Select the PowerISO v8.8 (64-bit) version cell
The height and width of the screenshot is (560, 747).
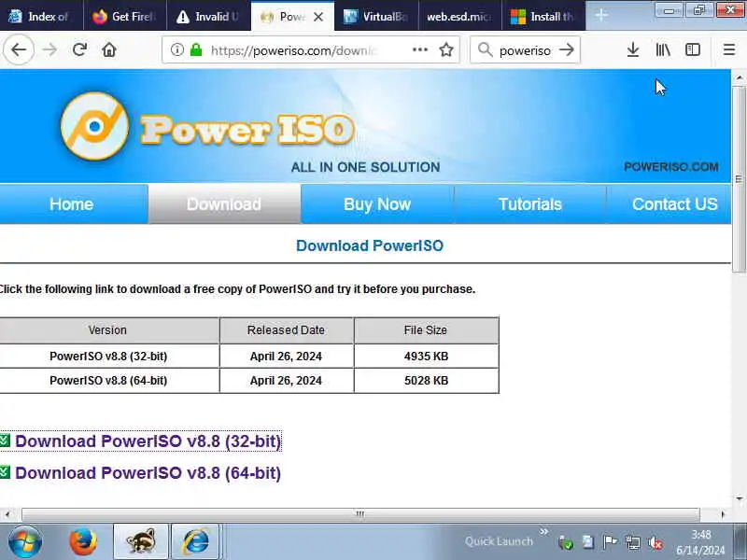point(108,381)
